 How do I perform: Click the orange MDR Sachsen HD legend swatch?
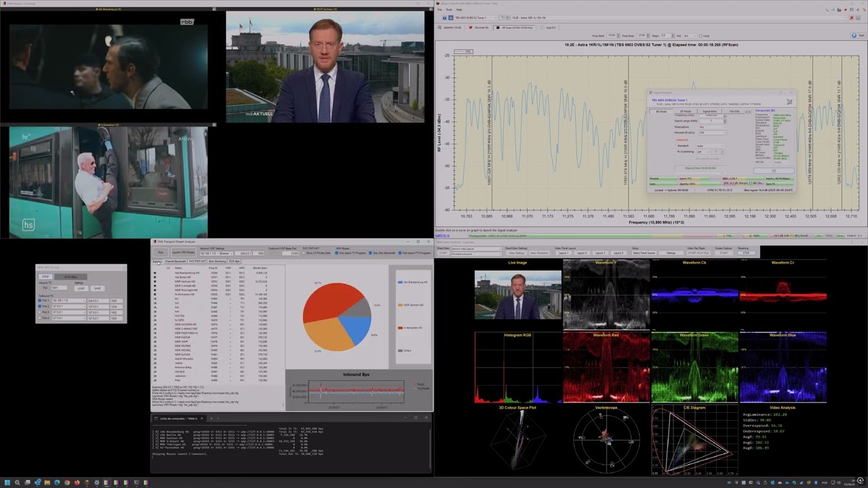tap(400, 305)
